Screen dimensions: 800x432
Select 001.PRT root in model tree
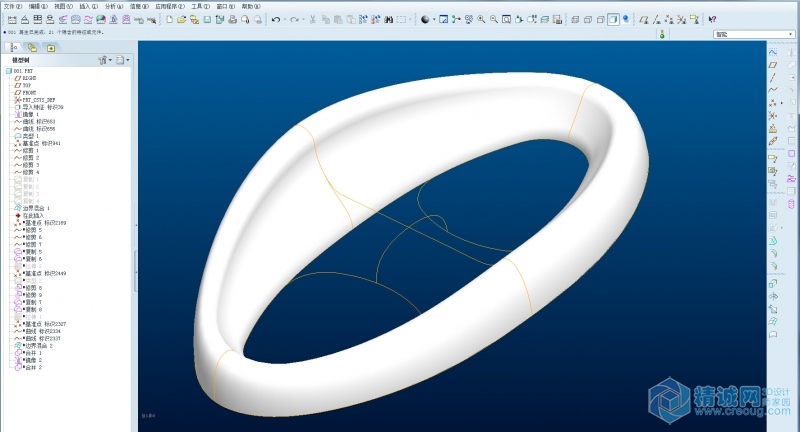coord(19,71)
